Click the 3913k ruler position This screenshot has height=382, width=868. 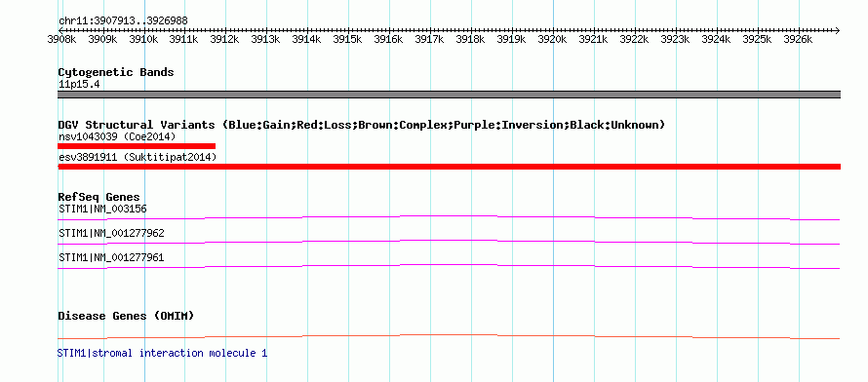pos(266,39)
